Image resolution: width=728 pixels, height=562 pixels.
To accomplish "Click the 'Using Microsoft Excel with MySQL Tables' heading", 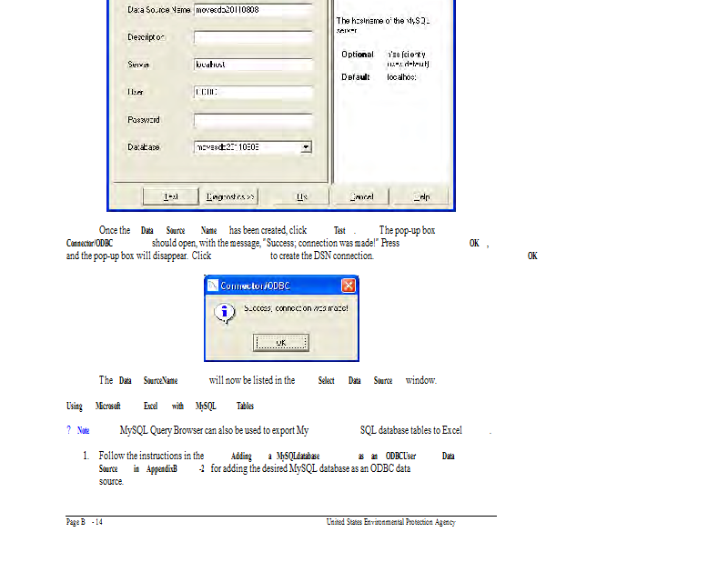I will [x=160, y=406].
